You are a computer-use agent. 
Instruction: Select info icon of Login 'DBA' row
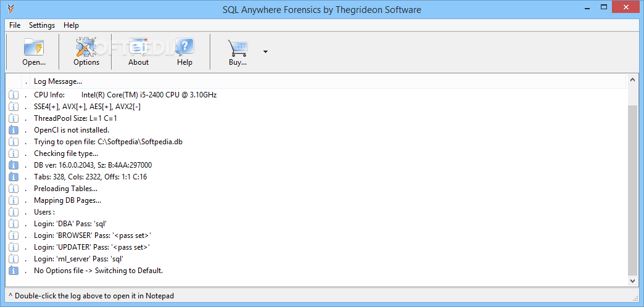click(x=14, y=224)
